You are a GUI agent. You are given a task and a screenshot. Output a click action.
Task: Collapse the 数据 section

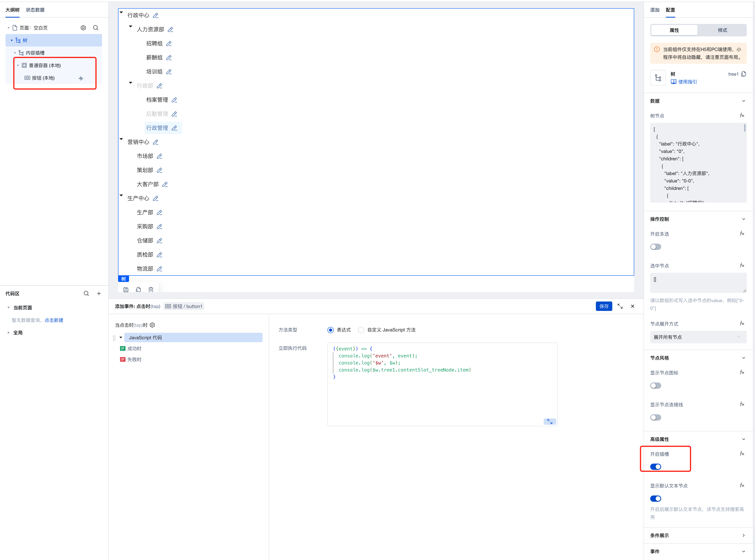pyautogui.click(x=743, y=101)
